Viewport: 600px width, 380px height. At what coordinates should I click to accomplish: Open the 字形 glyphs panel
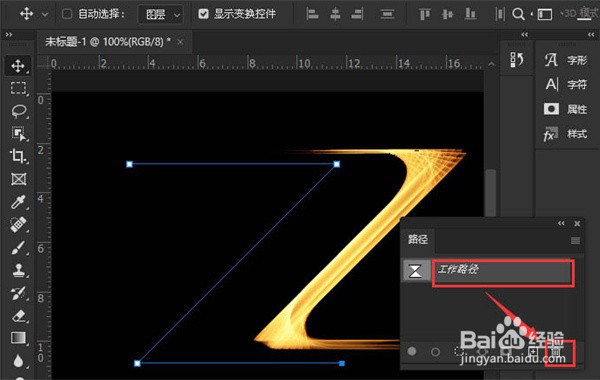click(x=566, y=60)
